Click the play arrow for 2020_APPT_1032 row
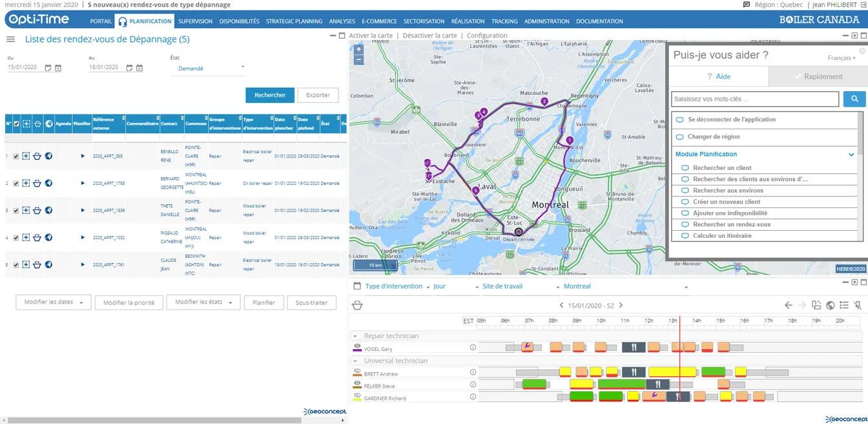The height and width of the screenshot is (424, 868). click(83, 237)
